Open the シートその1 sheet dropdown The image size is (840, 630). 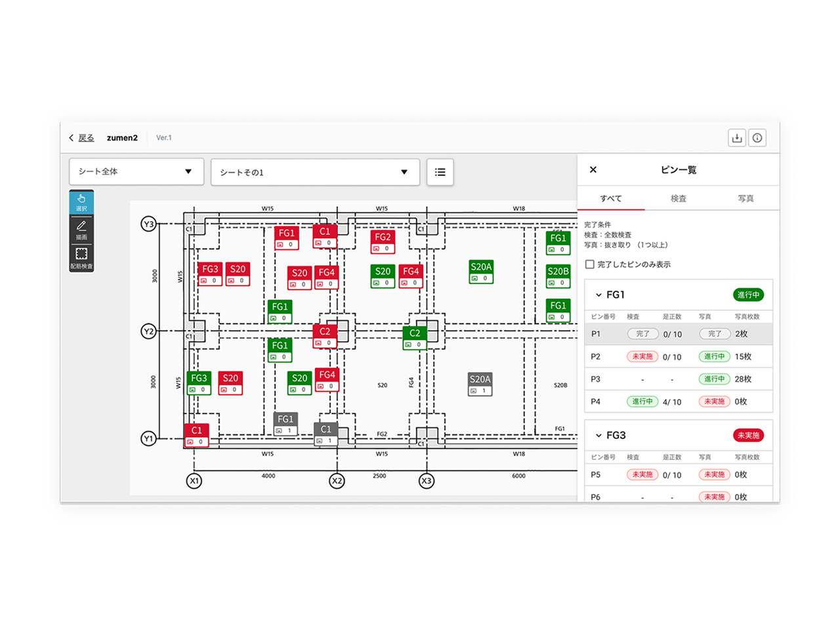pos(315,172)
